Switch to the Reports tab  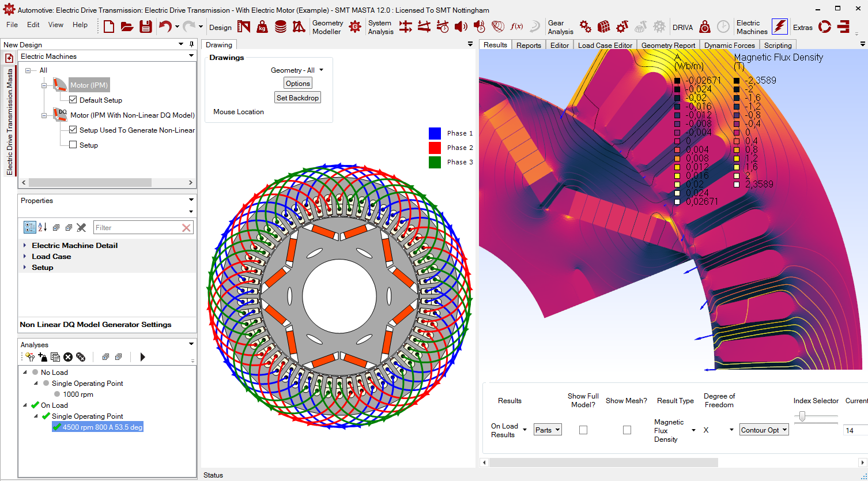click(x=529, y=45)
